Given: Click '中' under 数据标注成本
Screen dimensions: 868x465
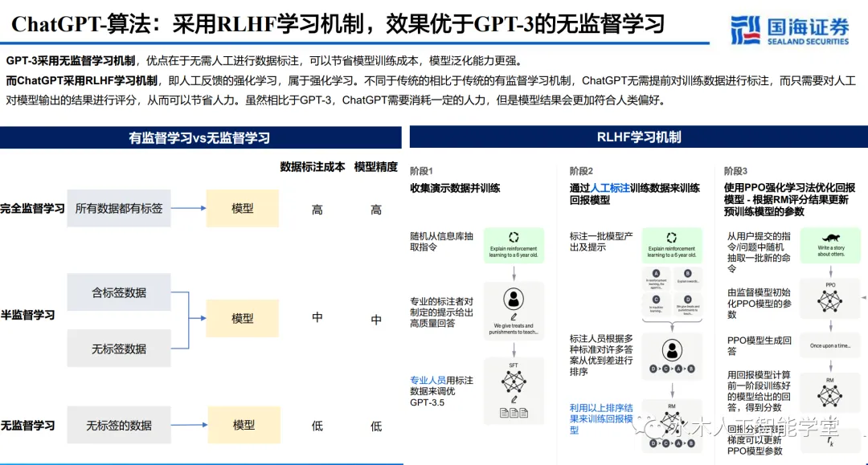Looking at the screenshot, I should pyautogui.click(x=317, y=317).
